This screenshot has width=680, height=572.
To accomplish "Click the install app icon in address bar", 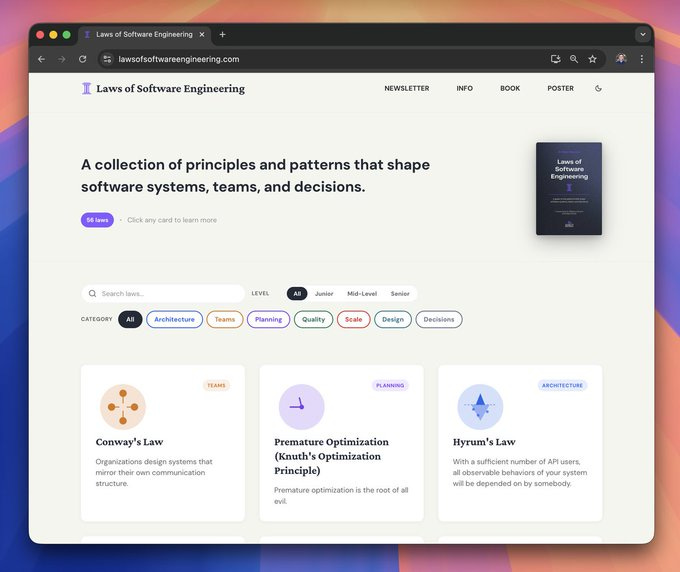I will coord(556,59).
